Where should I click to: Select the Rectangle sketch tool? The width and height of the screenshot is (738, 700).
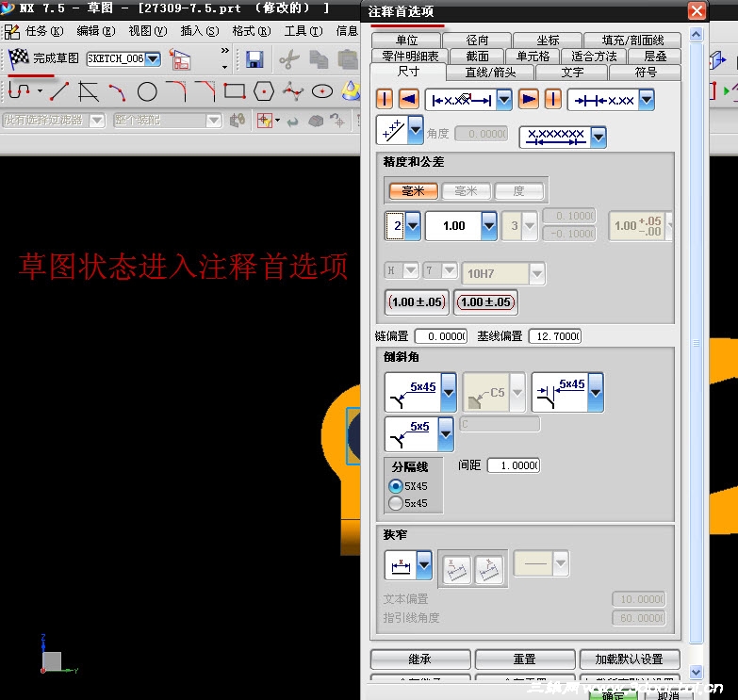235,91
